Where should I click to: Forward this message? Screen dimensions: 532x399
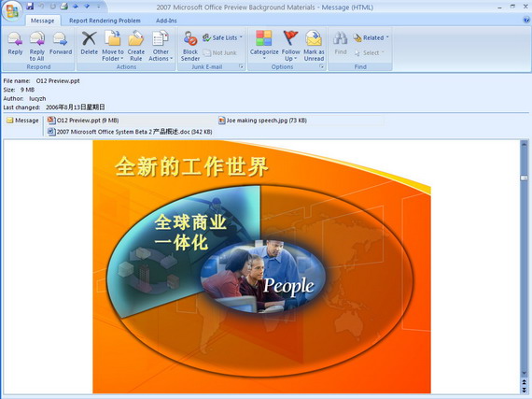point(61,43)
